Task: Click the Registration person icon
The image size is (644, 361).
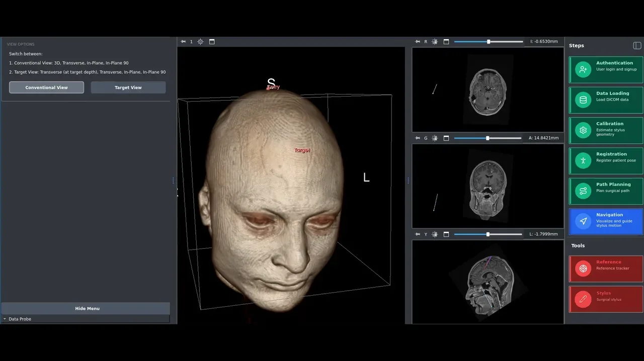Action: pos(583,161)
